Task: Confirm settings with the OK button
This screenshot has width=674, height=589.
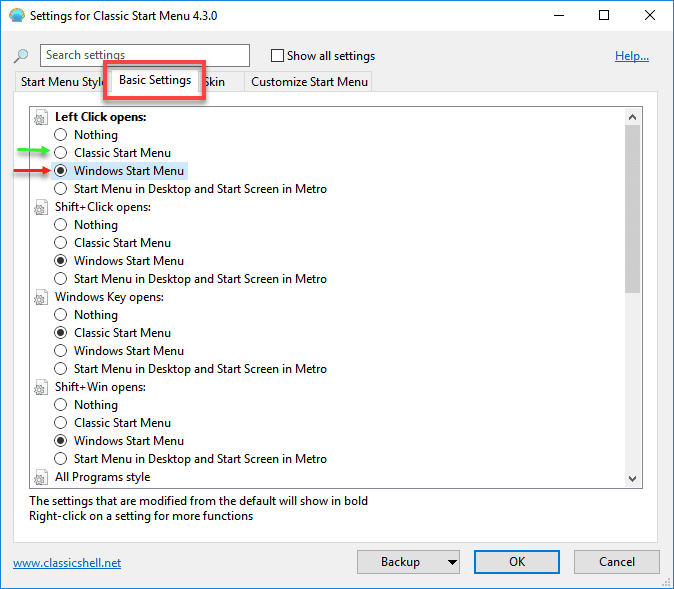Action: 517,562
